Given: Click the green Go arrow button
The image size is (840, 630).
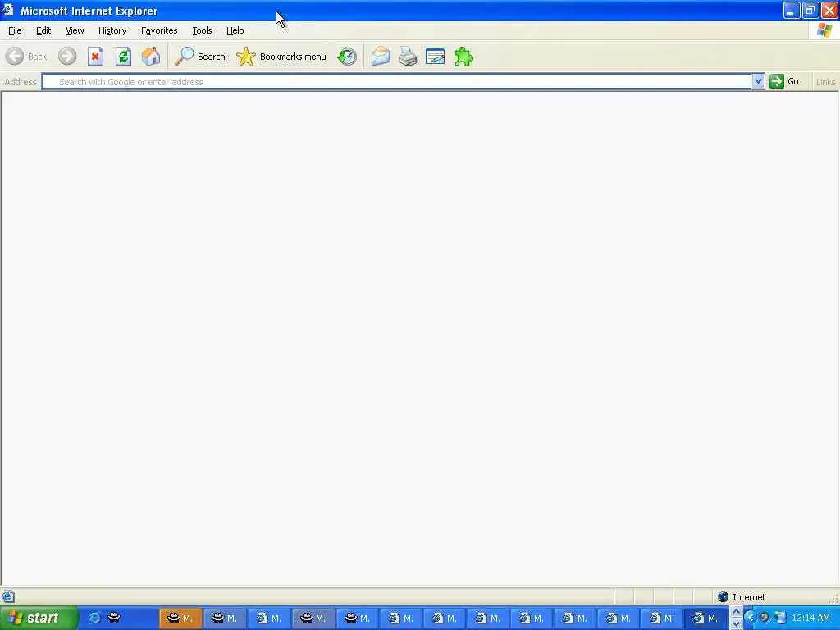Looking at the screenshot, I should click(776, 81).
